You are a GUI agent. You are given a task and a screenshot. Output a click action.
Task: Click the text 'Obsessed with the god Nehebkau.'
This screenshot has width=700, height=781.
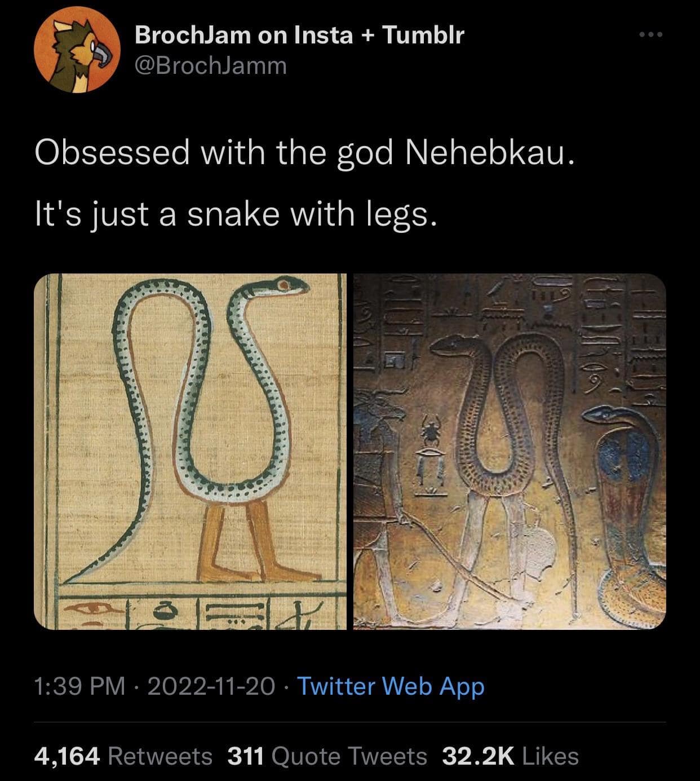click(305, 152)
